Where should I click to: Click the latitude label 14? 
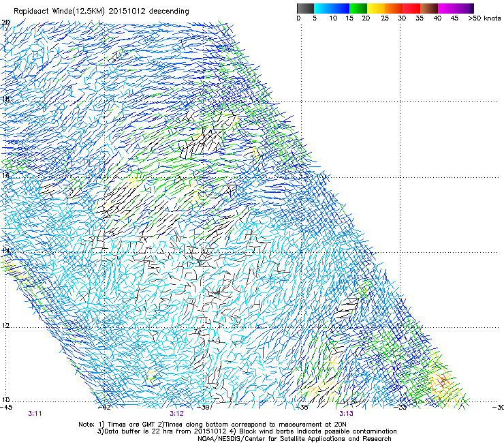[5, 250]
